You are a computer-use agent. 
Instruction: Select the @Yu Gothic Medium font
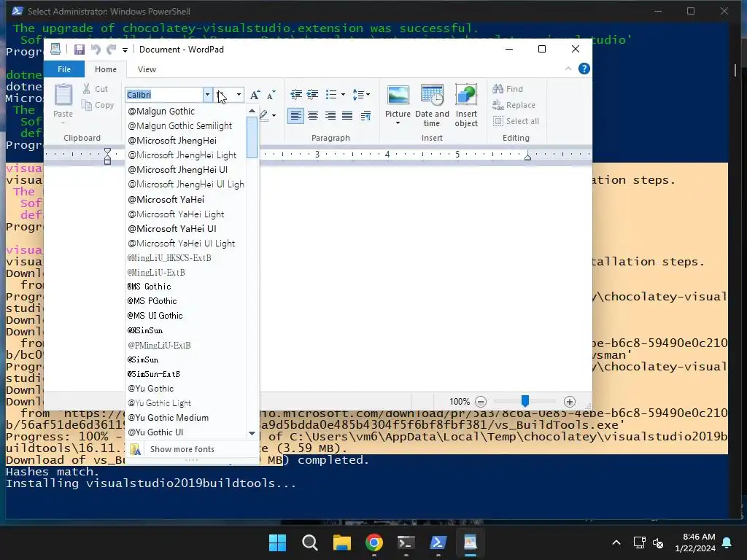pos(186,418)
